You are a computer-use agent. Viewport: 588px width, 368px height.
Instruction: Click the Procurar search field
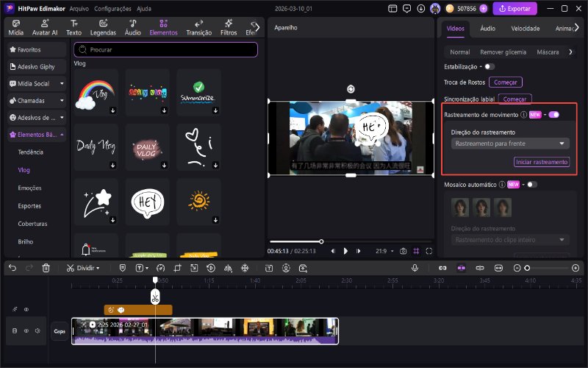click(166, 49)
